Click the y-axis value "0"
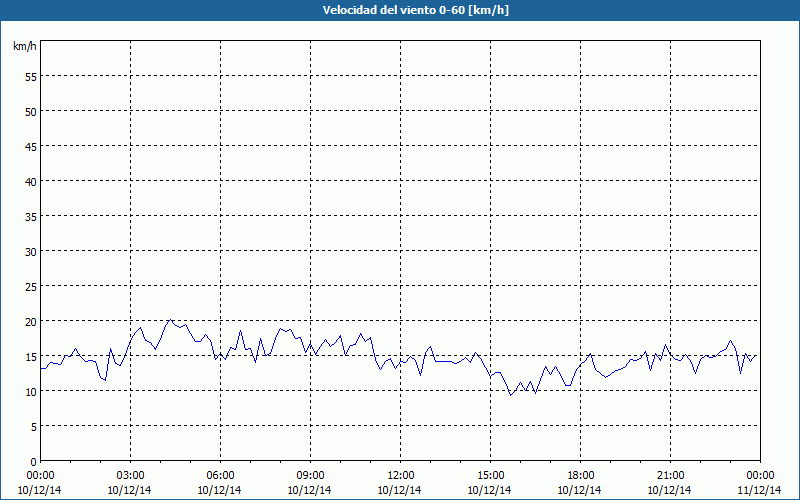Viewport: 800px width, 500px height. 34,462
